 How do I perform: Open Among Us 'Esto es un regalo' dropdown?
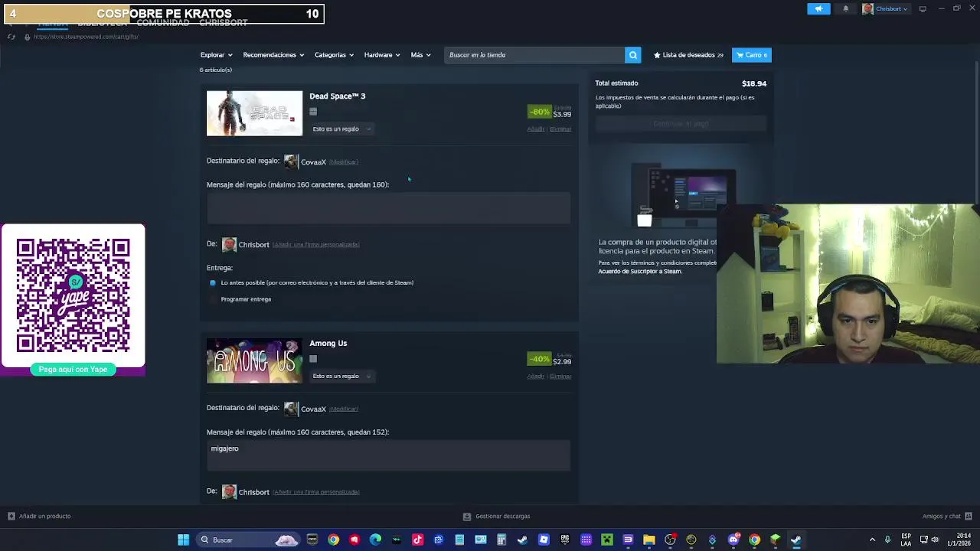pyautogui.click(x=341, y=376)
